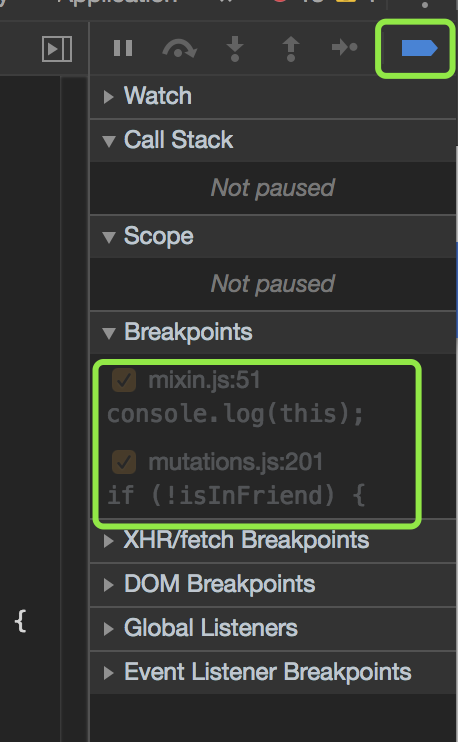Click the step into function icon
458x742 pixels.
(235, 48)
